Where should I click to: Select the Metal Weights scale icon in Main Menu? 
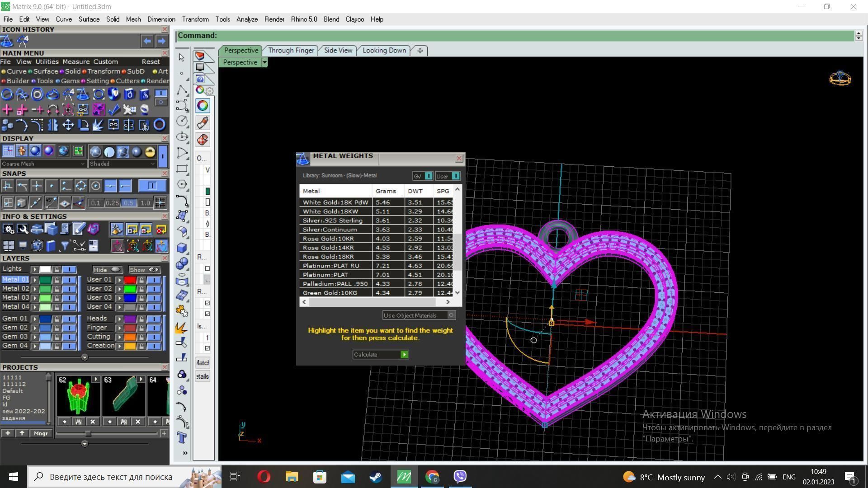[83, 94]
